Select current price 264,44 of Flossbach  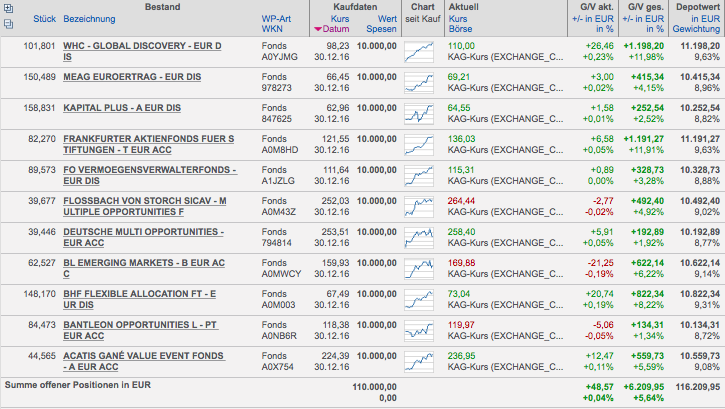(461, 201)
